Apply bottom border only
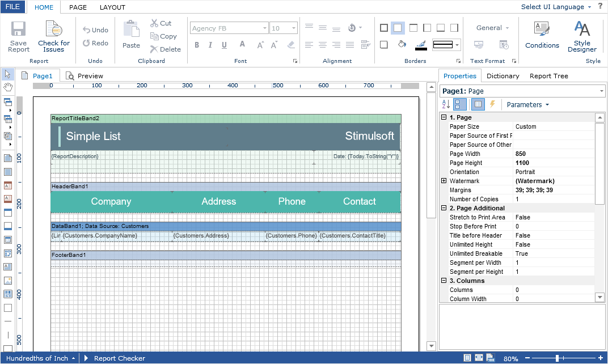Viewport: 608px width, 364px height. [441, 28]
